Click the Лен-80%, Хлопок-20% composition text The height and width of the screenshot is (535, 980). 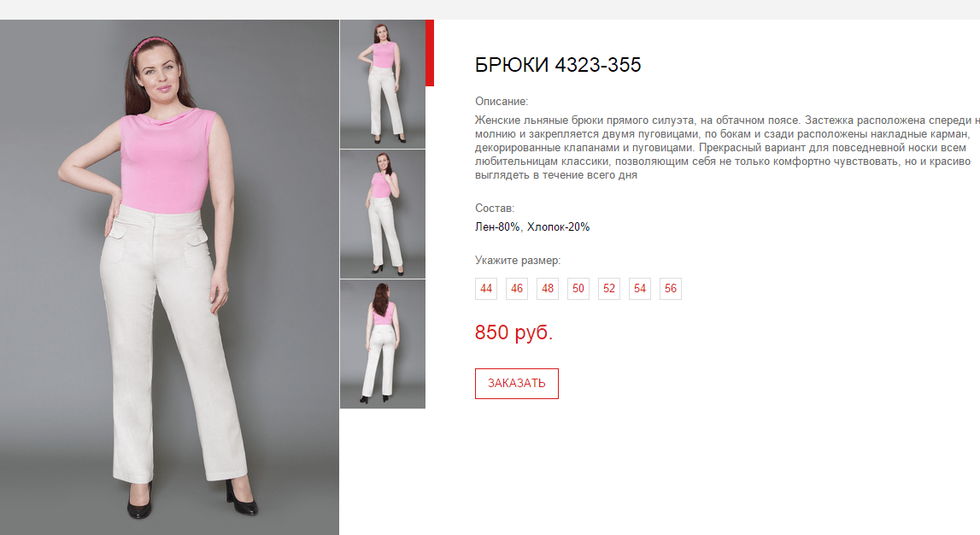coord(532,226)
